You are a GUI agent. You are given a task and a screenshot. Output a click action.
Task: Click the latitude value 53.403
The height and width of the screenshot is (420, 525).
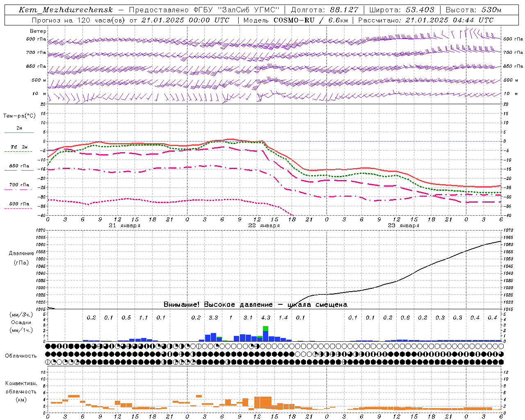coord(420,10)
